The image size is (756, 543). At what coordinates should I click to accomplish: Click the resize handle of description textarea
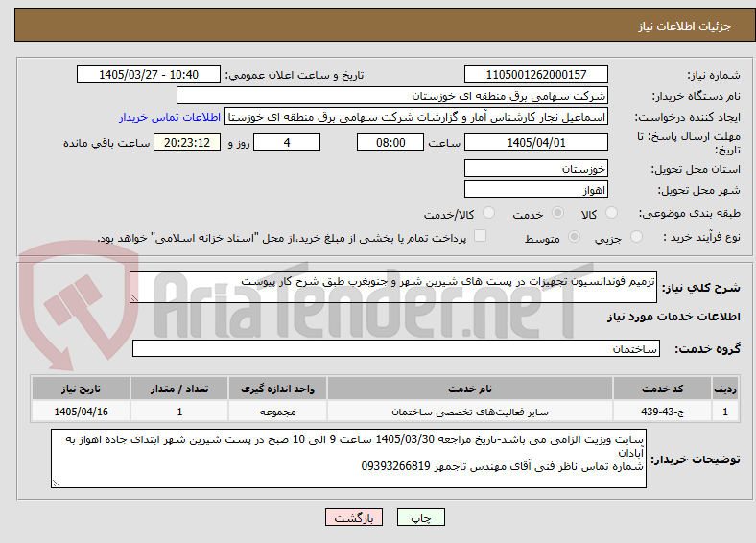pos(134,298)
